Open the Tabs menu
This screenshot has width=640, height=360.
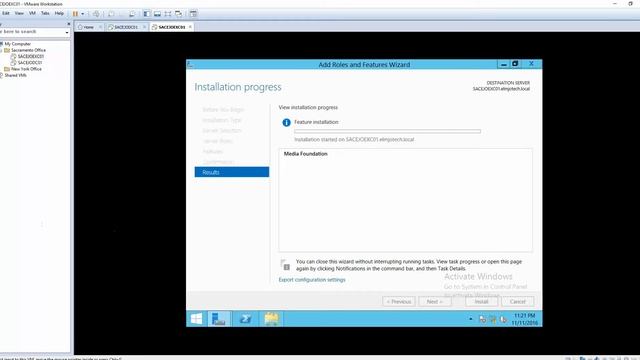click(45, 13)
